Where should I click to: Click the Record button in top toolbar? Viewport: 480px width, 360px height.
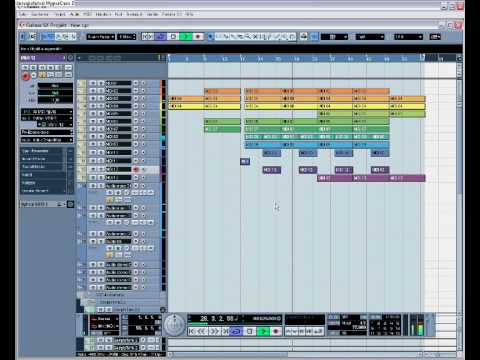[198, 37]
